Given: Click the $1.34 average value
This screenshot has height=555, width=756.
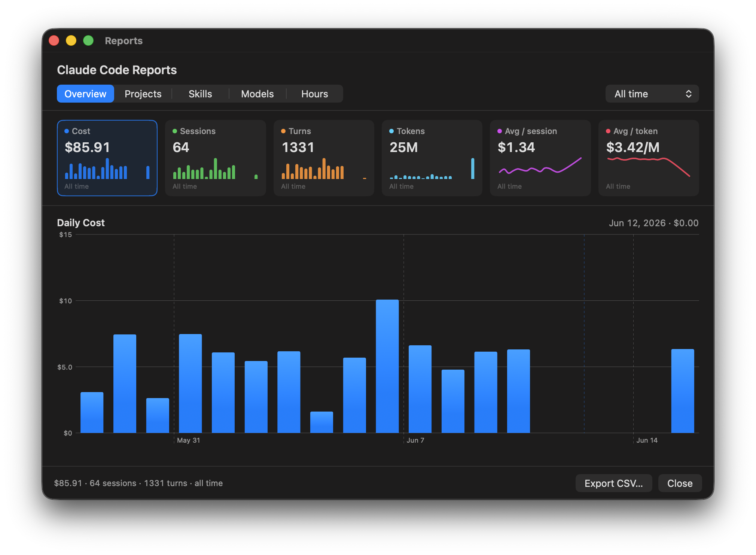Looking at the screenshot, I should pos(516,148).
